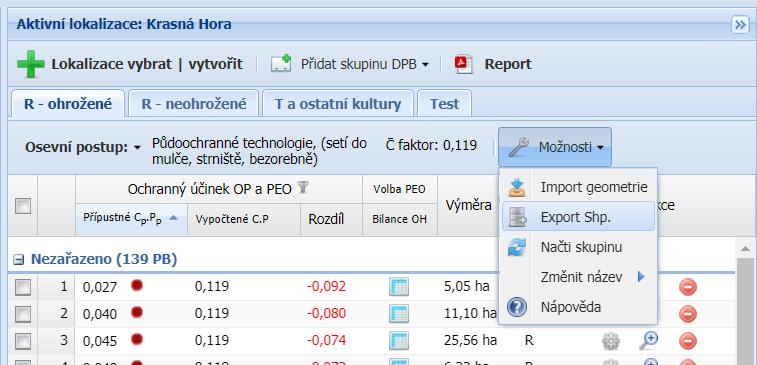The height and width of the screenshot is (365, 757).
Task: Switch to Test tab
Action: pyautogui.click(x=445, y=104)
